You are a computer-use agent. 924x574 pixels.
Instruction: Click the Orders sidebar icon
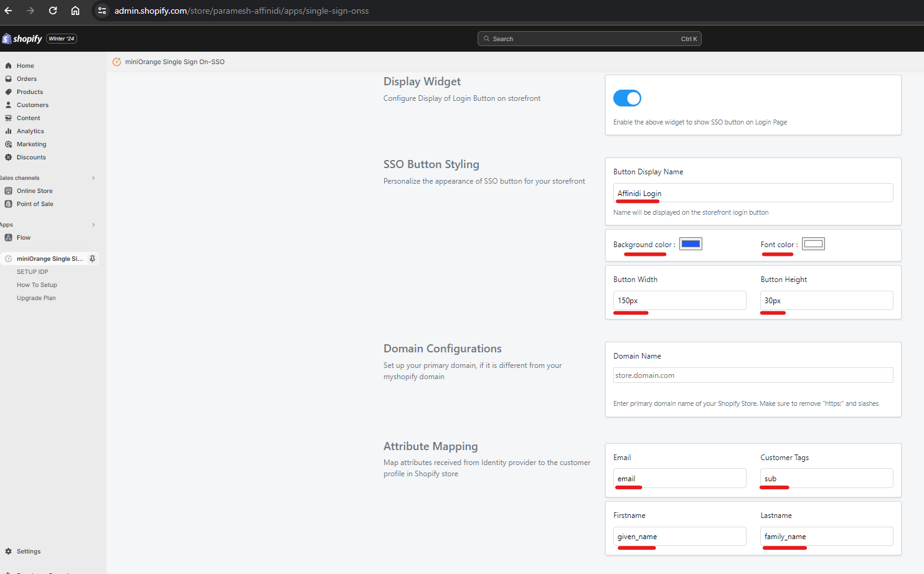click(x=9, y=78)
